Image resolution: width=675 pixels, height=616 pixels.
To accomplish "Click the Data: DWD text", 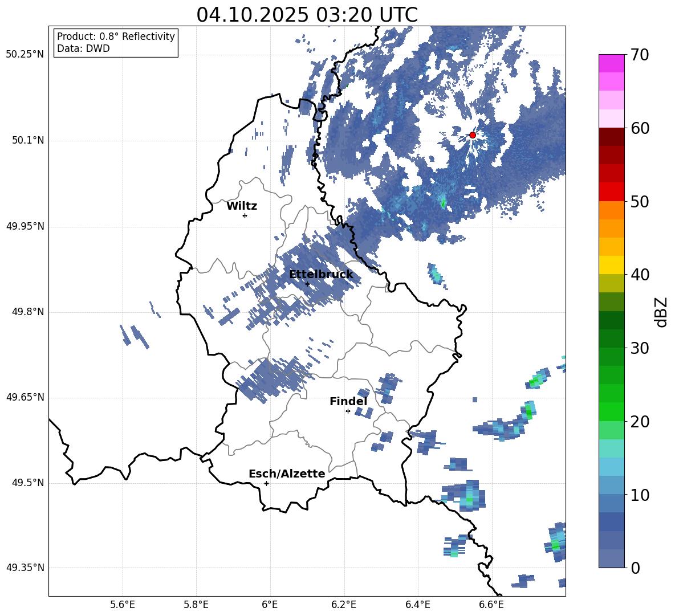I will coord(83,48).
